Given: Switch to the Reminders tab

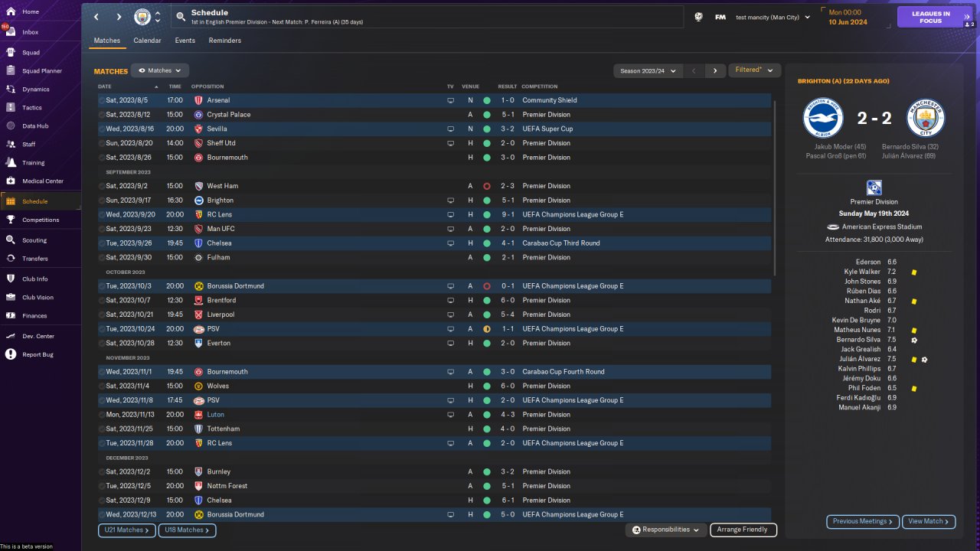Looking at the screenshot, I should click(x=225, y=41).
